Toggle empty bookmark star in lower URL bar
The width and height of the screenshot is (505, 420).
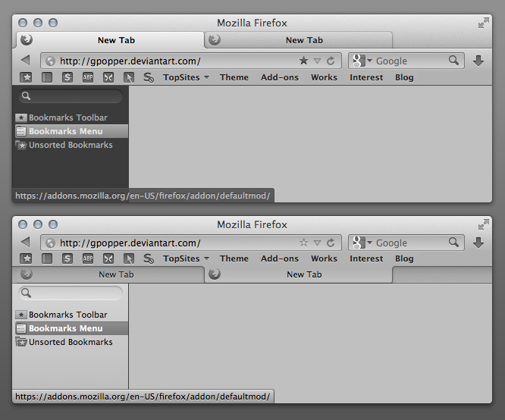pyautogui.click(x=304, y=242)
